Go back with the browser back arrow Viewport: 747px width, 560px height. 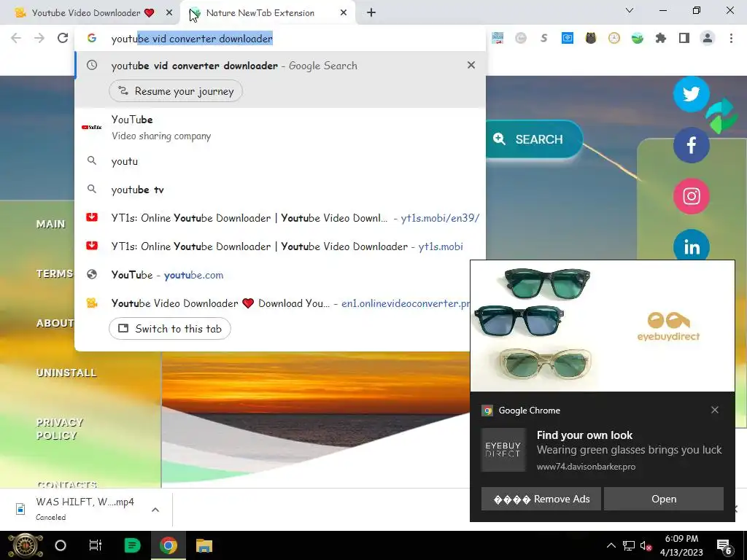point(16,38)
